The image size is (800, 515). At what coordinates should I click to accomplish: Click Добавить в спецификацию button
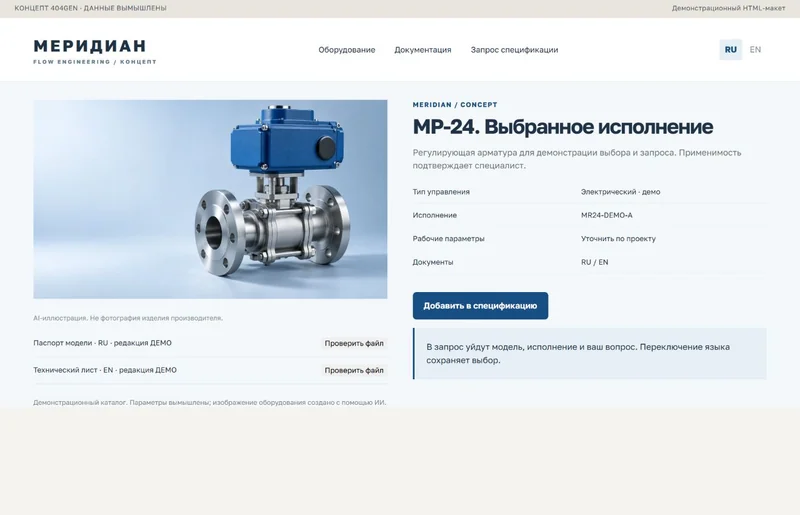[480, 306]
